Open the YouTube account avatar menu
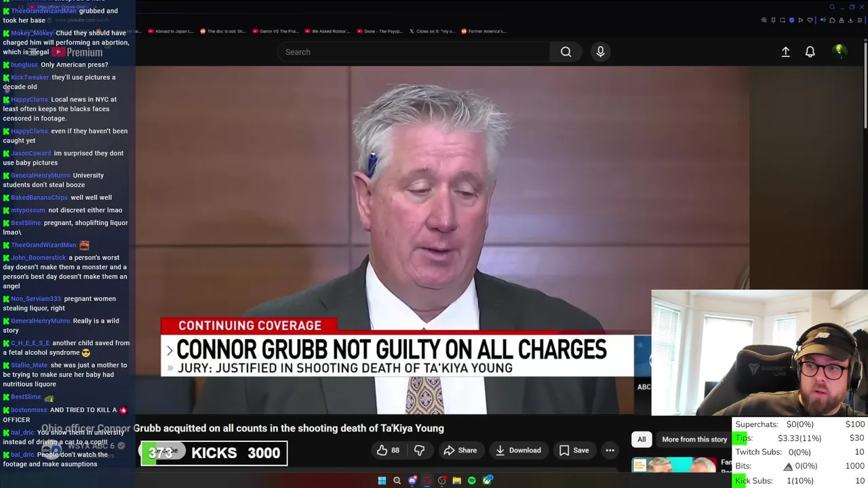 (839, 51)
